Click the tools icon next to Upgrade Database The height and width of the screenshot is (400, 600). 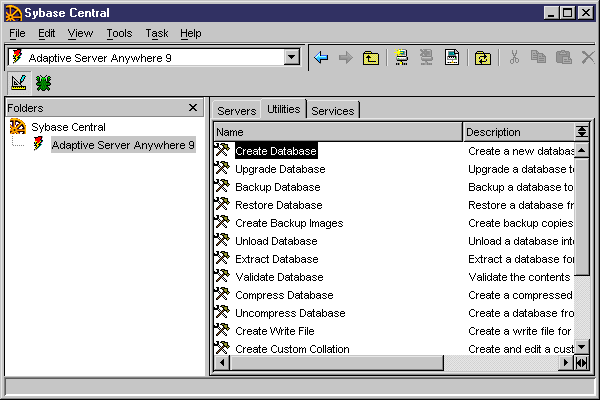(222, 168)
